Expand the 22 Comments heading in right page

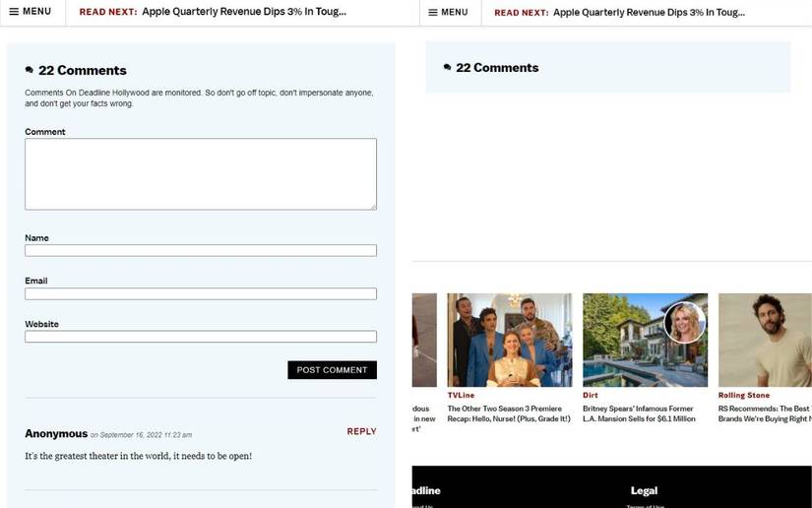point(497,68)
